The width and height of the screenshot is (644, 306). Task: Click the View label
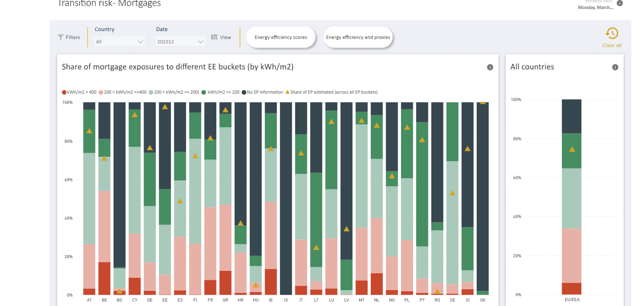225,37
